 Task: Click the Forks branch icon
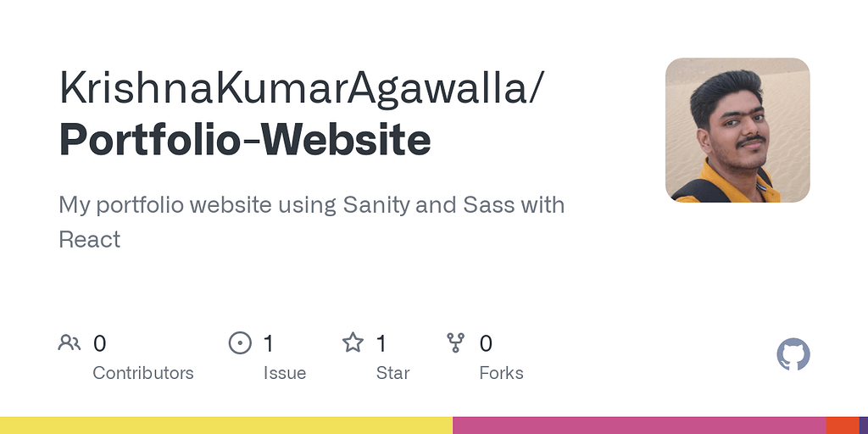455,342
